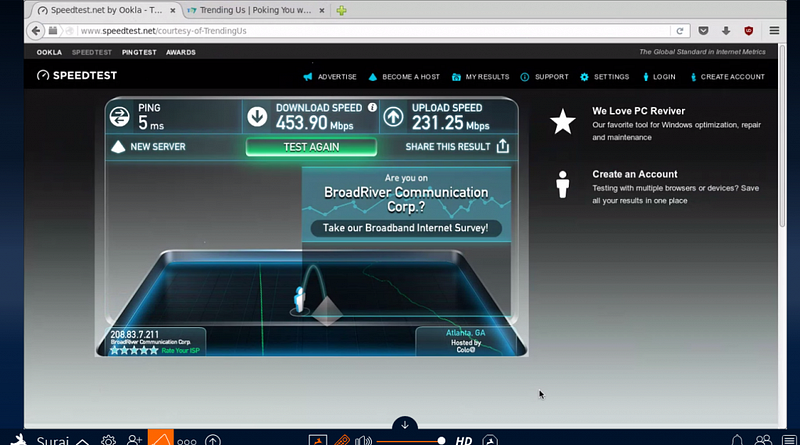Click the download arrow circle icon
Screen dimensions: 800x445
tap(257, 116)
